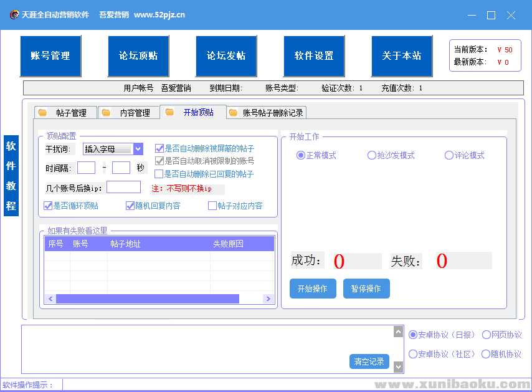532x392 pixels.
Task: Click folder icon on 内容管理 tab
Action: (107, 113)
